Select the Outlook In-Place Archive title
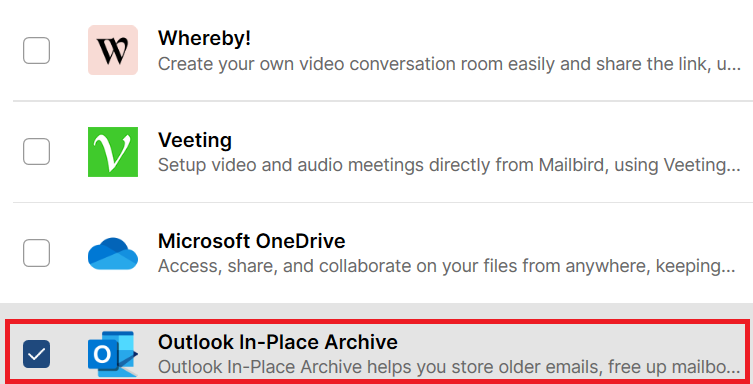Screen dimensions: 753x384 [278, 342]
